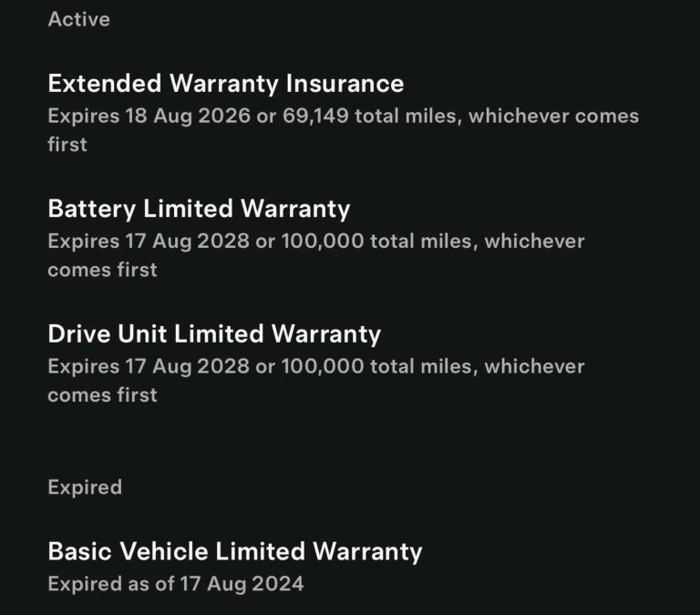This screenshot has height=615, width=700.
Task: Click "comes first" below Battery warranty expiry
Action: click(102, 270)
